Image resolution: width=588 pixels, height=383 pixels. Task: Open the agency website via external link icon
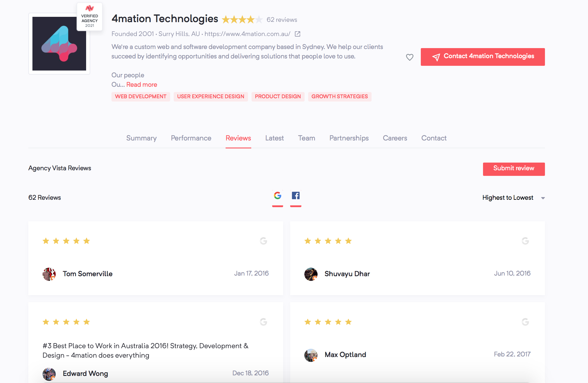[x=298, y=34]
